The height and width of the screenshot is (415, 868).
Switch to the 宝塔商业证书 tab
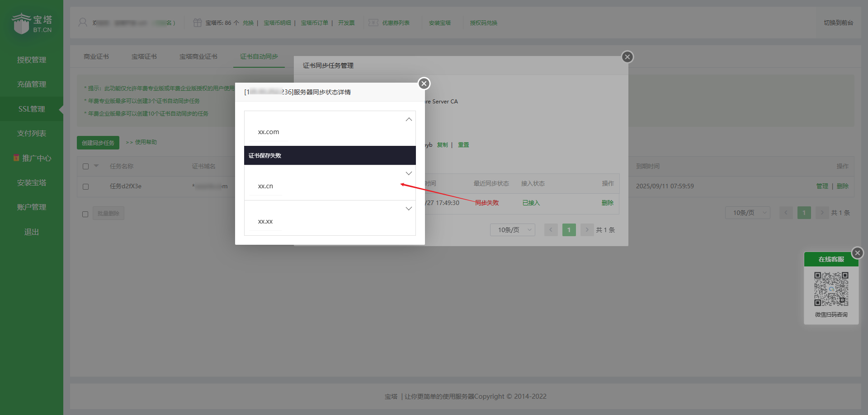click(x=198, y=56)
